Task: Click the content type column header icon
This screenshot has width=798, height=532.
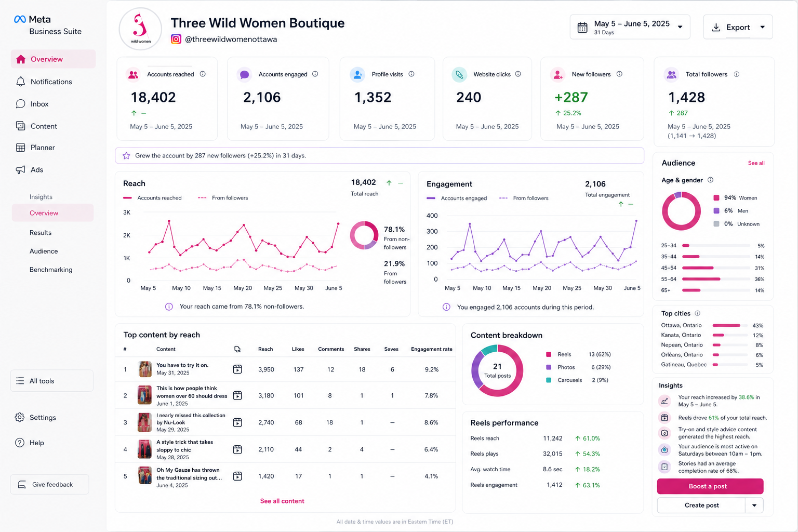Action: tap(237, 349)
